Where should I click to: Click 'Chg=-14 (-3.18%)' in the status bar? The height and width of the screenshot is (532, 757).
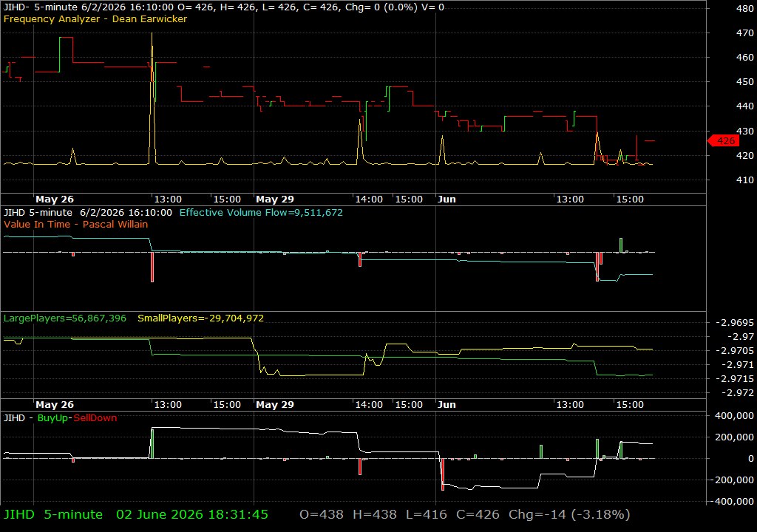coord(569,514)
